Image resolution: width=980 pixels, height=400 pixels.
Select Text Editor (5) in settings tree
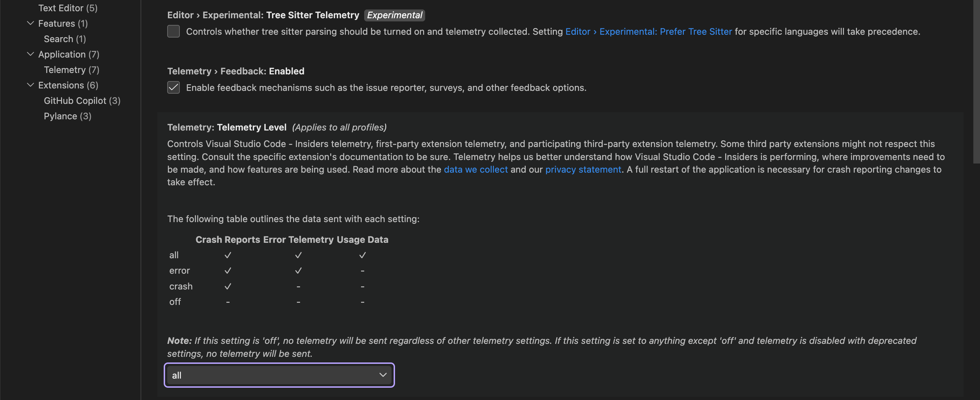68,8
